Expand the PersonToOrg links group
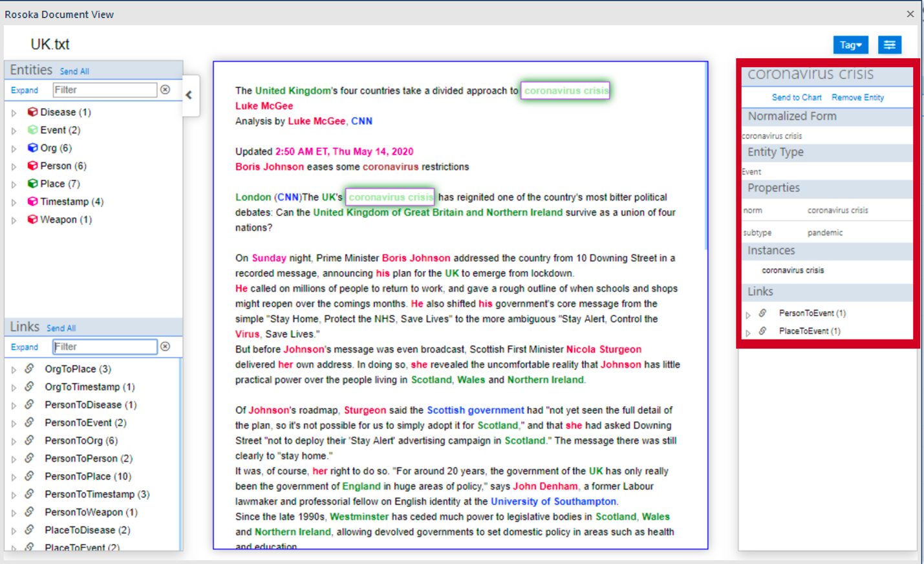Image resolution: width=924 pixels, height=564 pixels. [13, 440]
